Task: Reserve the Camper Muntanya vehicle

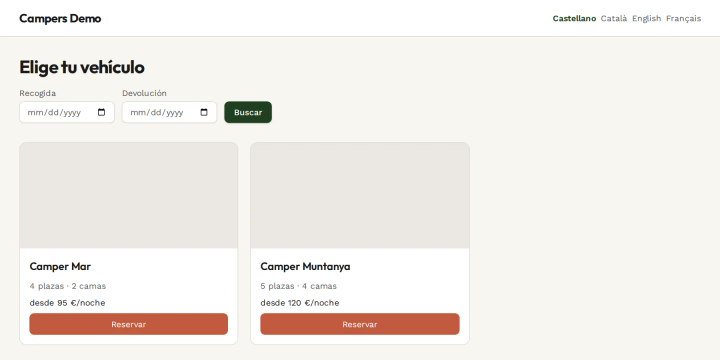Action: 360,324
